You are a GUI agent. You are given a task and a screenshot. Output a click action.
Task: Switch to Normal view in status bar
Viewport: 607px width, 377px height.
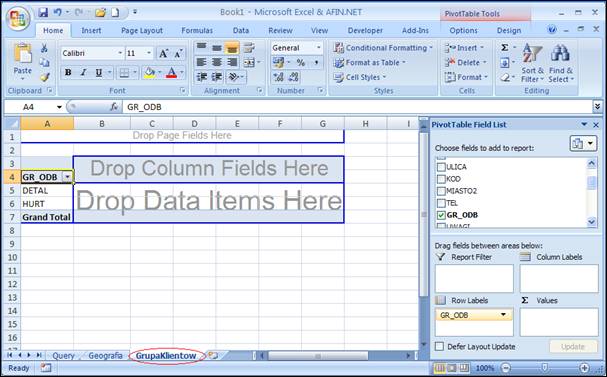440,368
